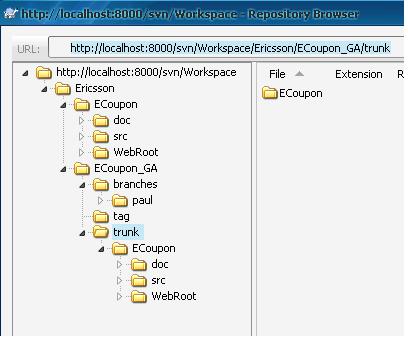Select src under Ericsson's ECoupon
Screen dimensions: 408x364
120,136
